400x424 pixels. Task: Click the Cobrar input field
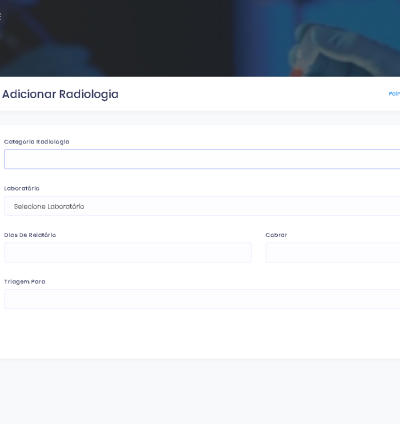[333, 252]
